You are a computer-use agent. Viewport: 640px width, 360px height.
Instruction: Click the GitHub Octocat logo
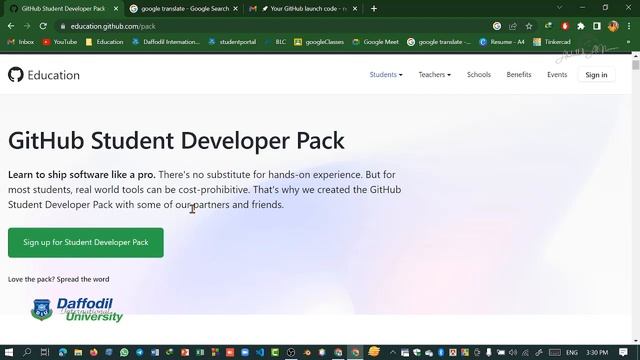(x=16, y=75)
